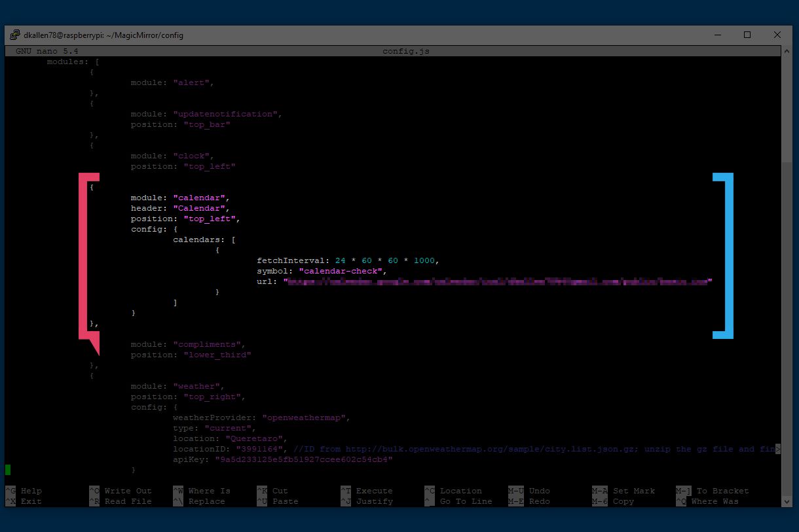Screen dimensions: 799x532
Task: Close the PuTTY terminal window
Action: pyautogui.click(x=777, y=35)
